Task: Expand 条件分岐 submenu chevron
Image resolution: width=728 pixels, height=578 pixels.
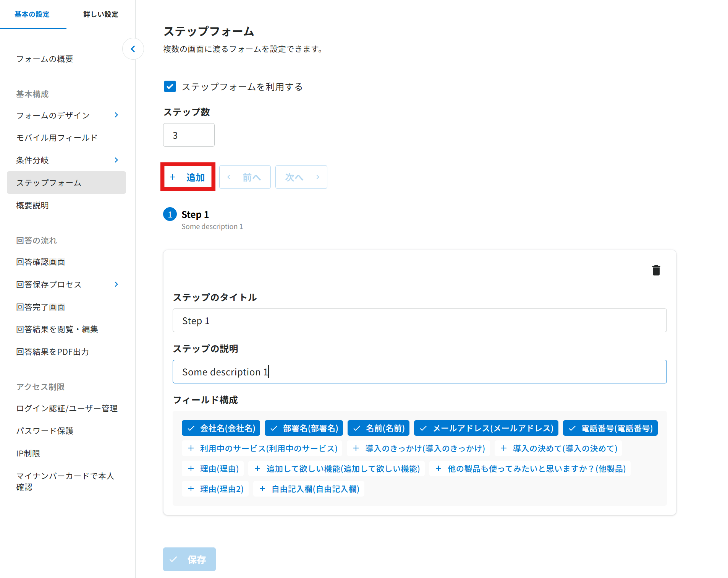Action: pos(116,160)
